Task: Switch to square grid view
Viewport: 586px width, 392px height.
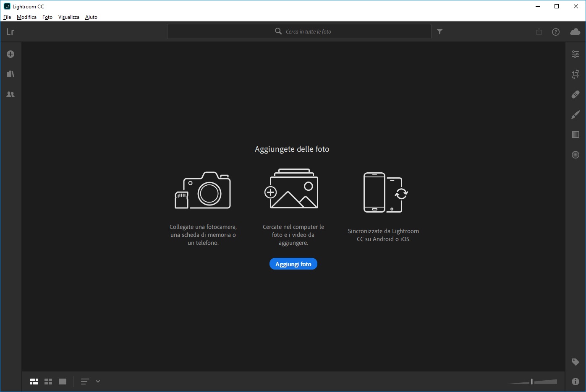Action: tap(48, 382)
